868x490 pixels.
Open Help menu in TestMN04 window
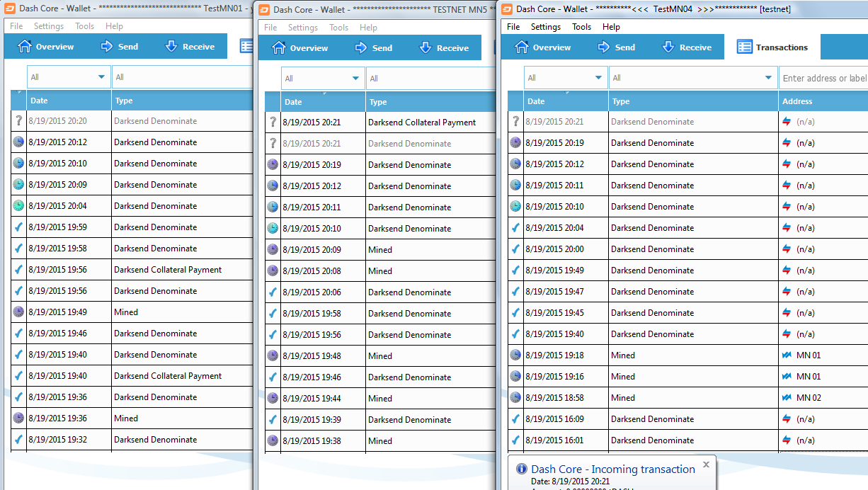[x=611, y=27]
